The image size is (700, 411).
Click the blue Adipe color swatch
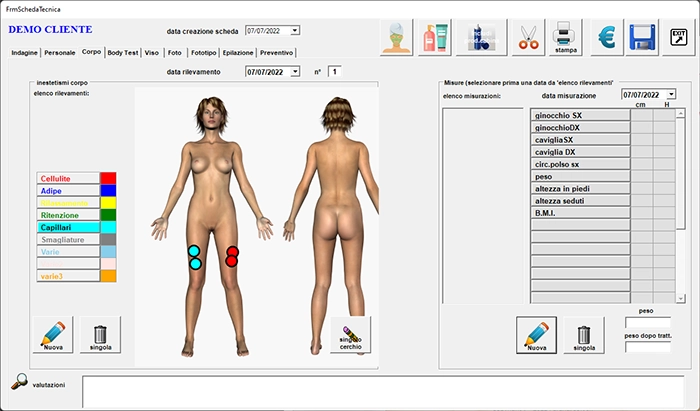point(108,191)
